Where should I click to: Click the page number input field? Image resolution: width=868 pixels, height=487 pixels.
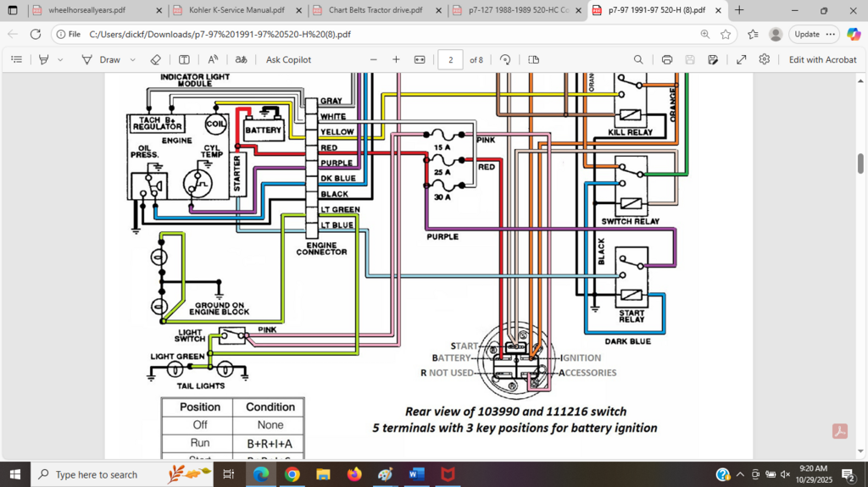(x=450, y=60)
